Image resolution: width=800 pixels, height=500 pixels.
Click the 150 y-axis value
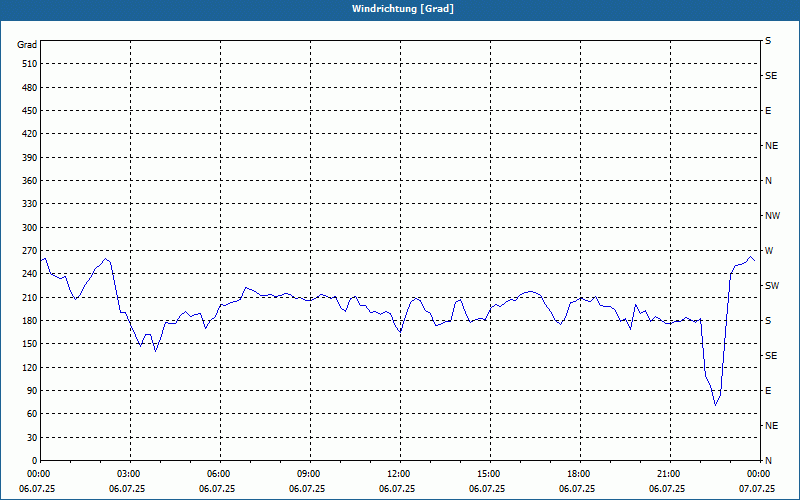30,344
